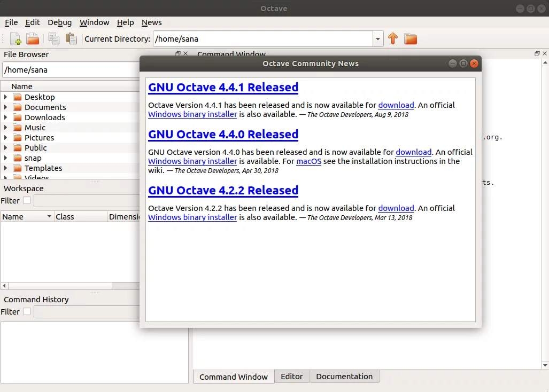
Task: Expand the Downloads folder tree arrow
Action: pos(5,117)
